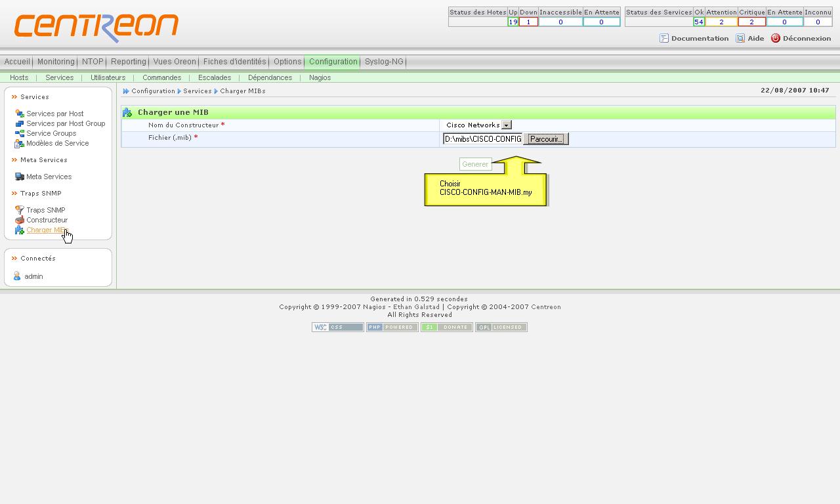
Task: Click the hosts Up count 19
Action: pos(513,22)
